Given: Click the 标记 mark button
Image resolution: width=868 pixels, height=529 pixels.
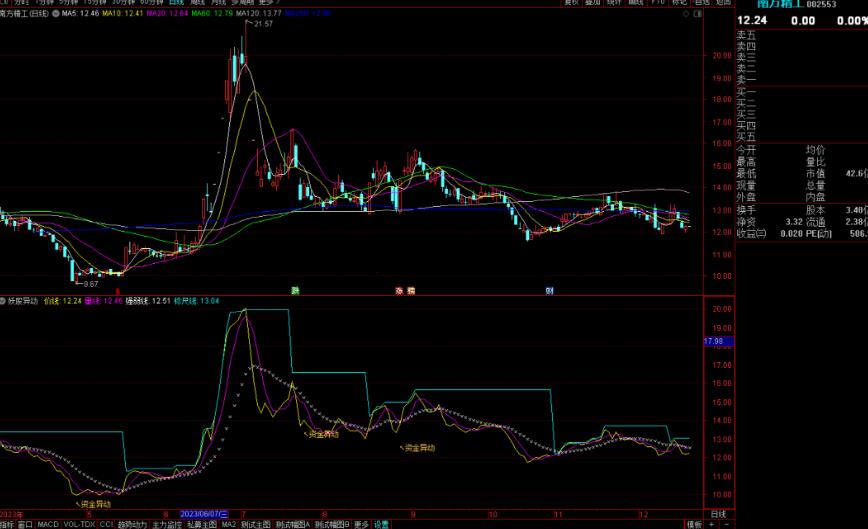Looking at the screenshot, I should tap(680, 2).
